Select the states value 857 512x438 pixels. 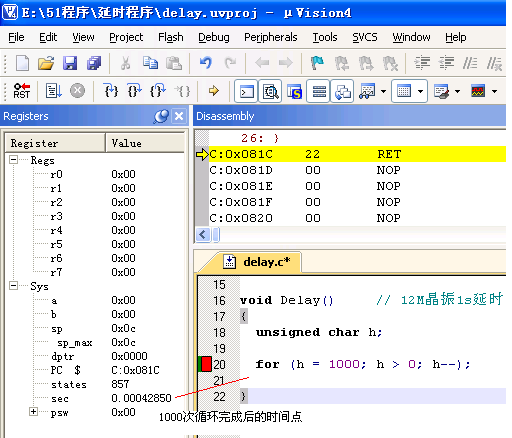coord(120,384)
